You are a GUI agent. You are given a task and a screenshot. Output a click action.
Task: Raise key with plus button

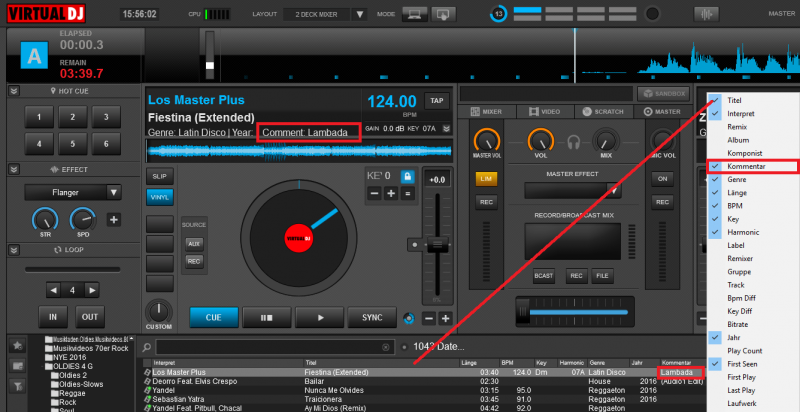pos(391,193)
